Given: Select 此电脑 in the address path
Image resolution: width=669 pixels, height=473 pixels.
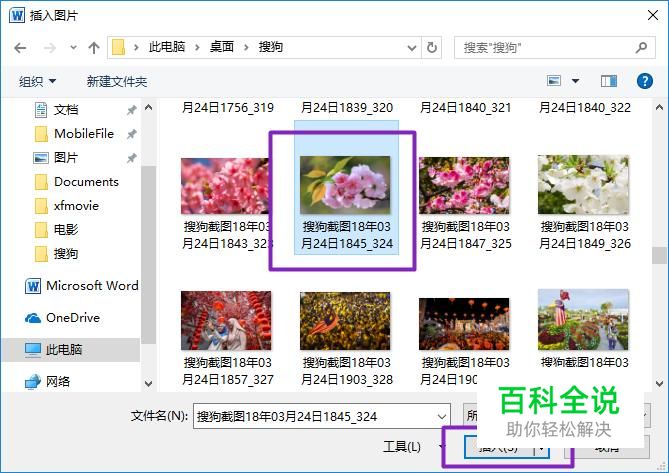Looking at the screenshot, I should point(167,46).
